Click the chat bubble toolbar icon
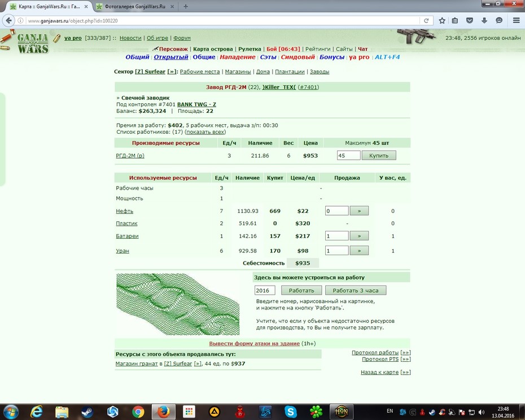The image size is (525, 420). 499,20
